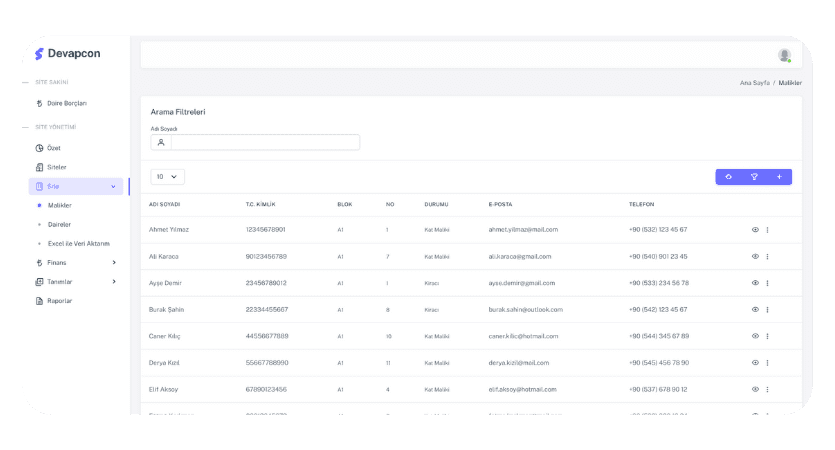Click eye icon for Caner Kılıç row
Image resolution: width=835 pixels, height=450 pixels.
(755, 336)
